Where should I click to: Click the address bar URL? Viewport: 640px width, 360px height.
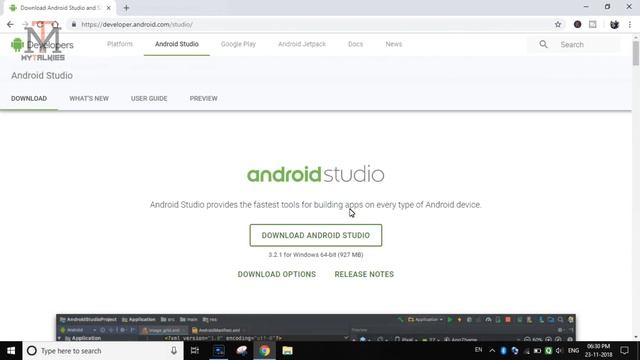(x=137, y=24)
